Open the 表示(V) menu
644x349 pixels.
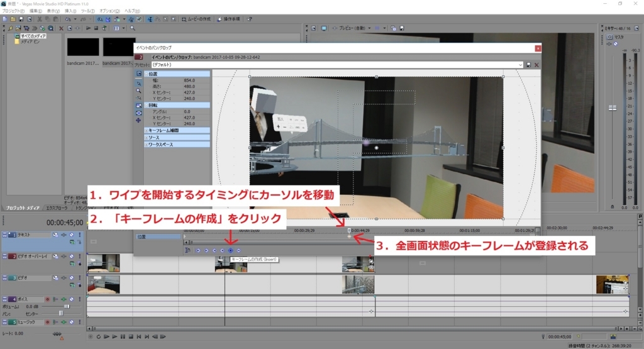(53, 11)
